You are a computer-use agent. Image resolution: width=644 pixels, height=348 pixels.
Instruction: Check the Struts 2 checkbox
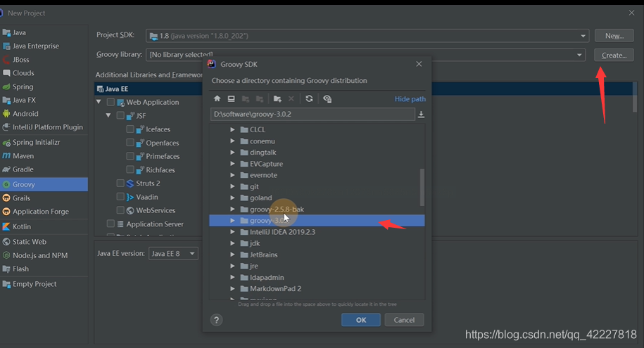click(120, 183)
